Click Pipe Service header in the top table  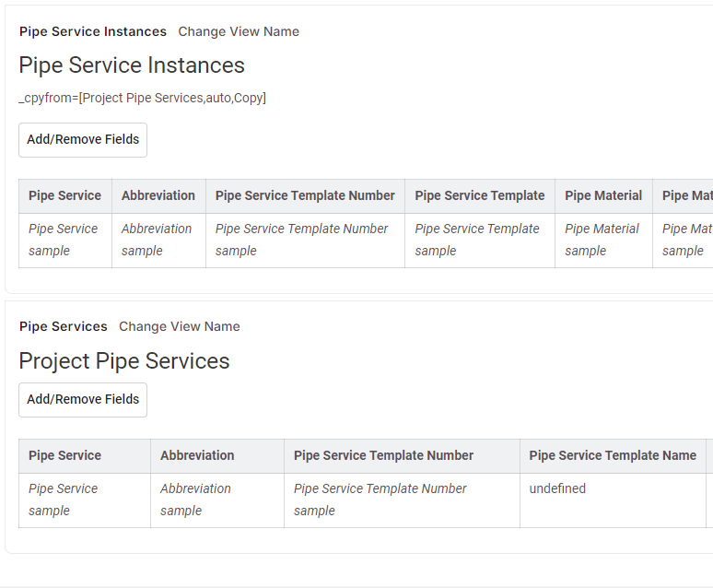pyautogui.click(x=64, y=195)
